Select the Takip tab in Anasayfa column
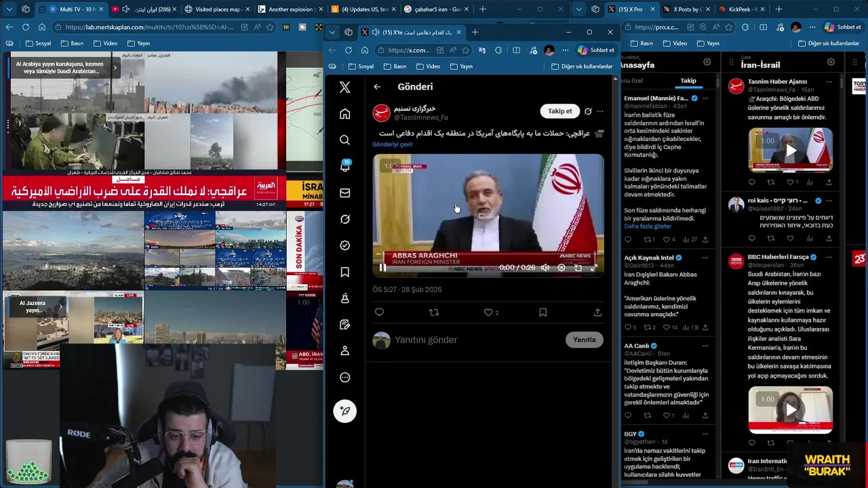Screen dimensions: 868x488 tap(688, 81)
